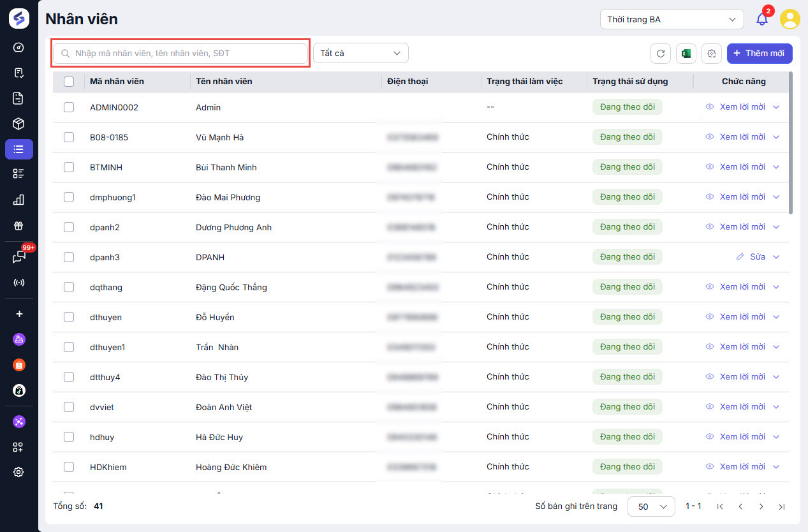
Task: Change records per page dropdown showing 50
Action: (x=651, y=506)
